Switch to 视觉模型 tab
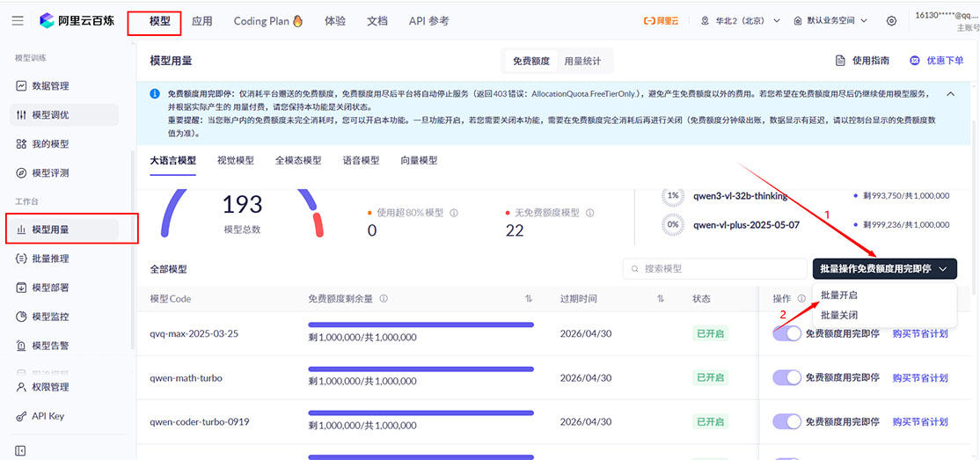Viewport: 980px width, 460px height. point(236,161)
